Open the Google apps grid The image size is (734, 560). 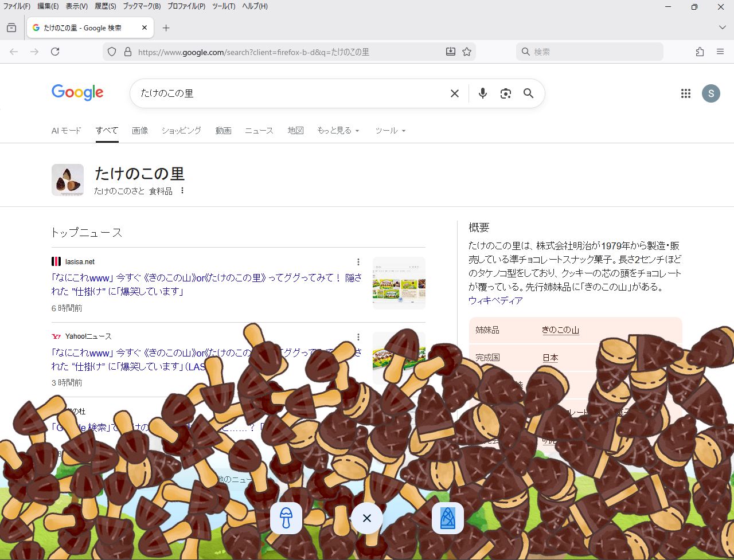685,93
